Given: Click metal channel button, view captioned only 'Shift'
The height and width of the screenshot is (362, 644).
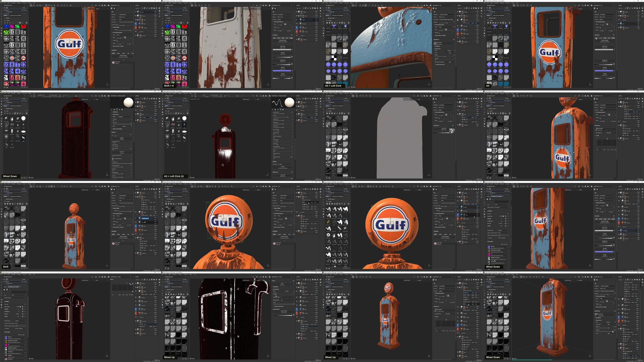Looking at the screenshot, I should click(x=118, y=234).
